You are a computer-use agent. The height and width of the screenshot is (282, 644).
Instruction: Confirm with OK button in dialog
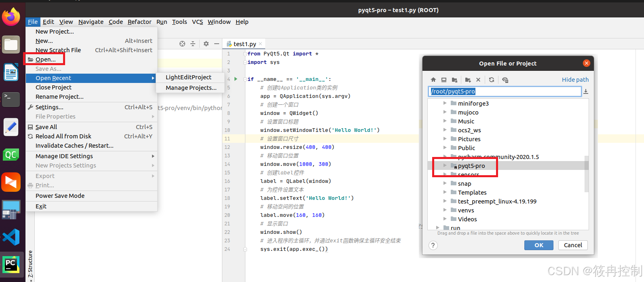click(539, 245)
